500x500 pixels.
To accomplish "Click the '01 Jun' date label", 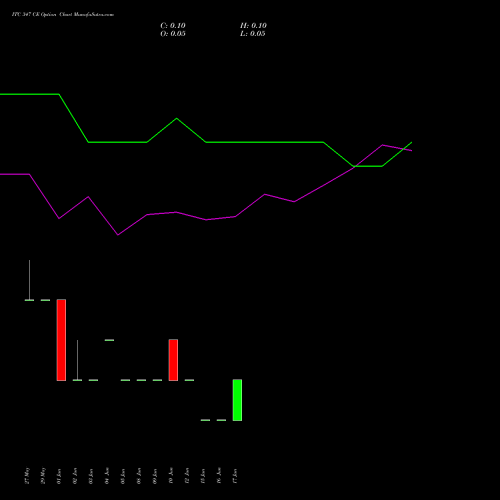I will (59, 476).
